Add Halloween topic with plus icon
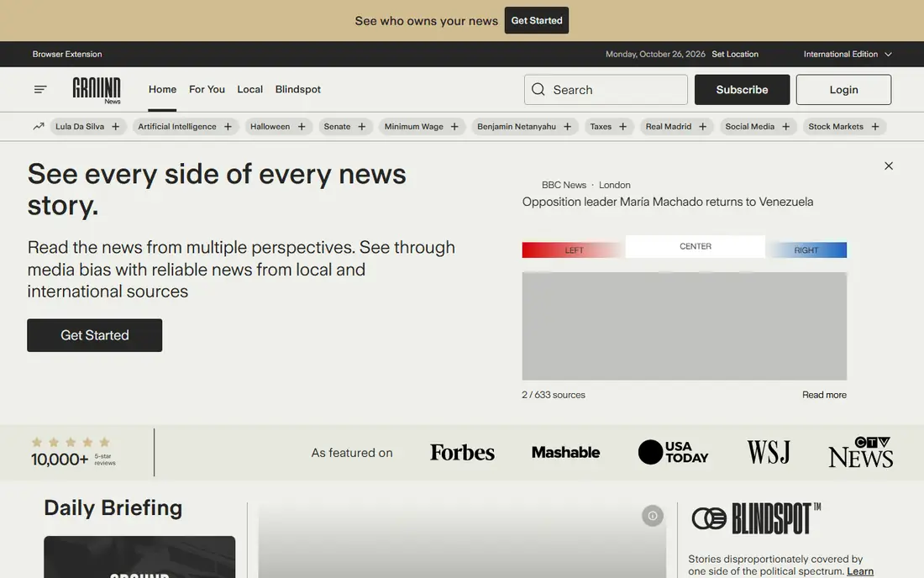The width and height of the screenshot is (924, 578). (301, 127)
